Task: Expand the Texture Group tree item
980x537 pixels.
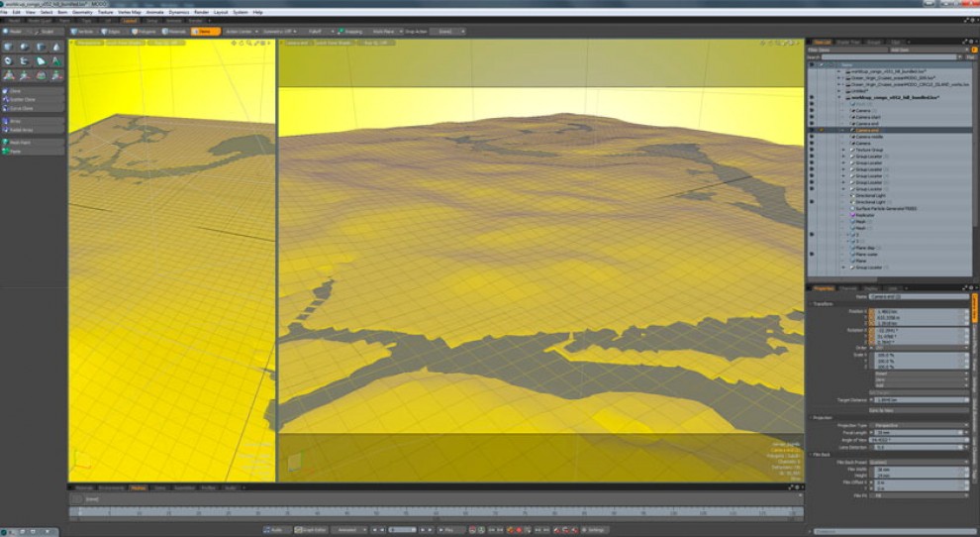Action: pyautogui.click(x=843, y=150)
